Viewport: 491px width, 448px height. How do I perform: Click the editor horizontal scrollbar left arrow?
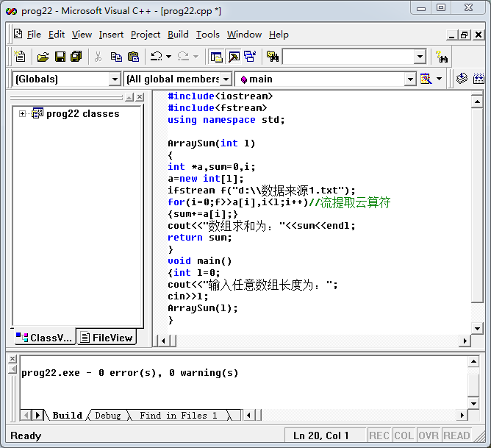coord(163,341)
